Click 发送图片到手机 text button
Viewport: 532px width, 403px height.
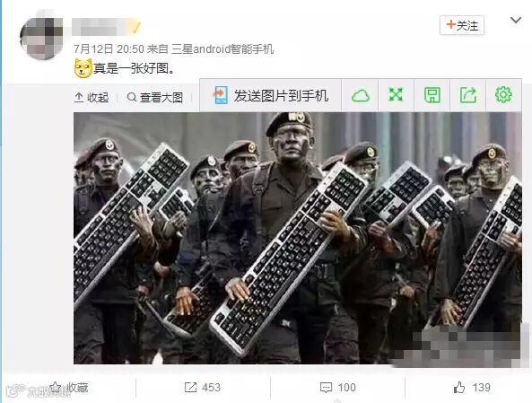(281, 96)
